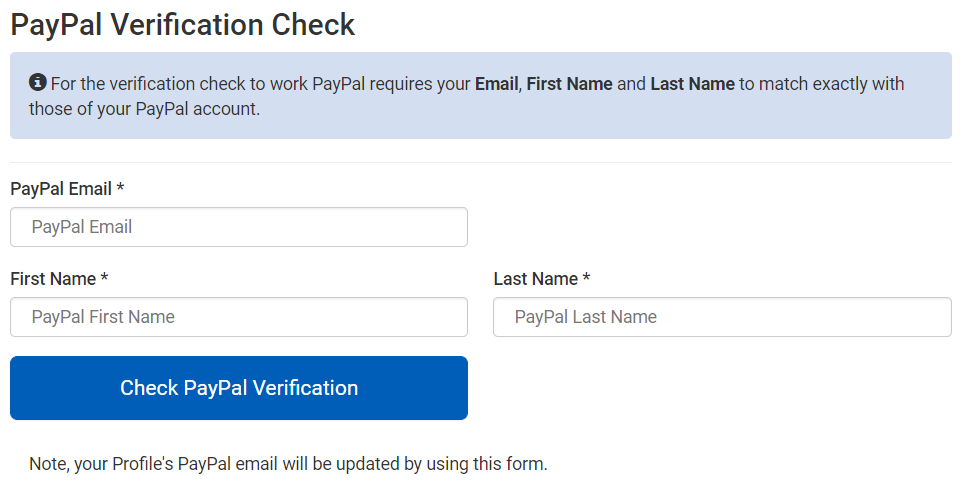Click the PayPal Email label

coord(61,189)
